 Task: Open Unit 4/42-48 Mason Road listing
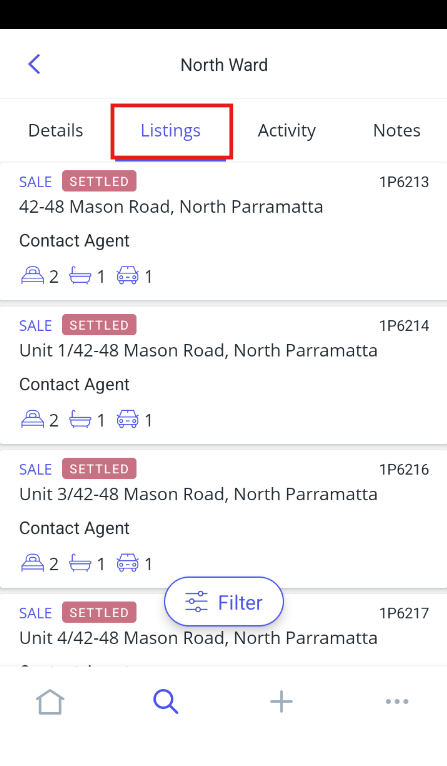[223, 630]
